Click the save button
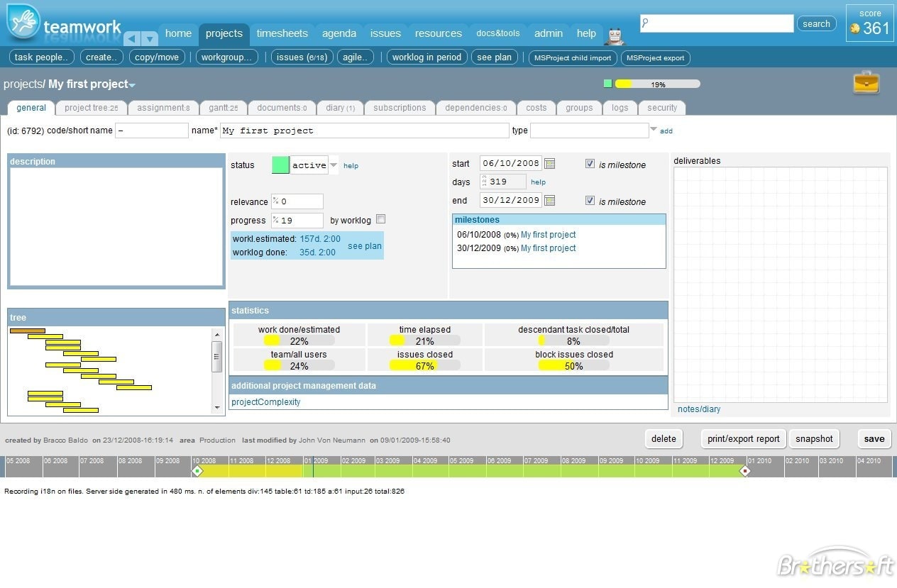 874,438
